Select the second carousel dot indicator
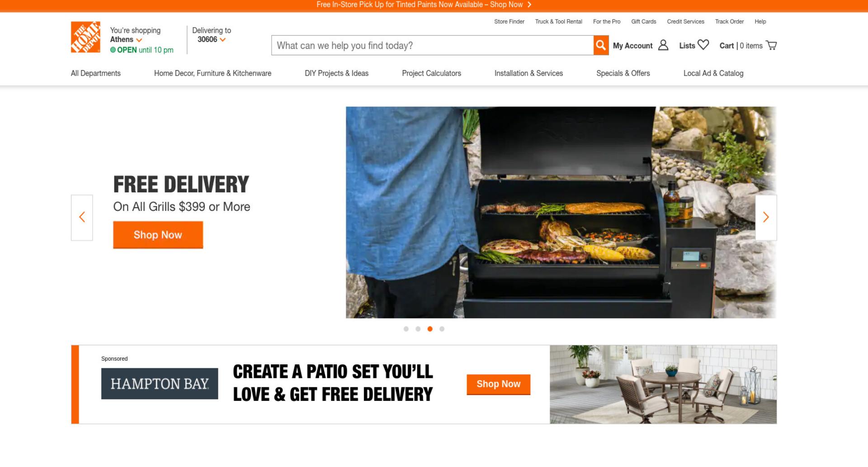Image resolution: width=868 pixels, height=467 pixels. pyautogui.click(x=418, y=329)
